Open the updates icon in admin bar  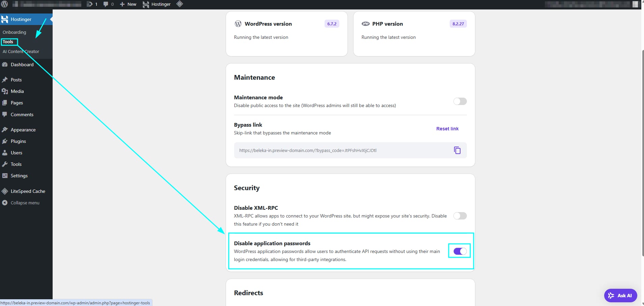pyautogui.click(x=92, y=4)
